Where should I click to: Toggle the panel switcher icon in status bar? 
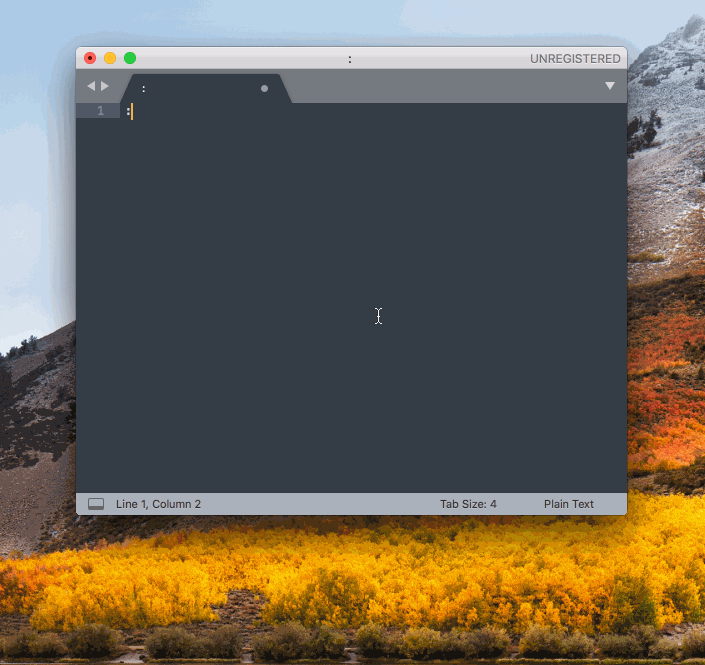pyautogui.click(x=96, y=504)
